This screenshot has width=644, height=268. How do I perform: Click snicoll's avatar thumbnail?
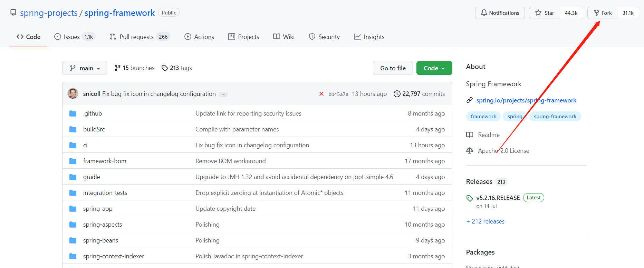(73, 93)
